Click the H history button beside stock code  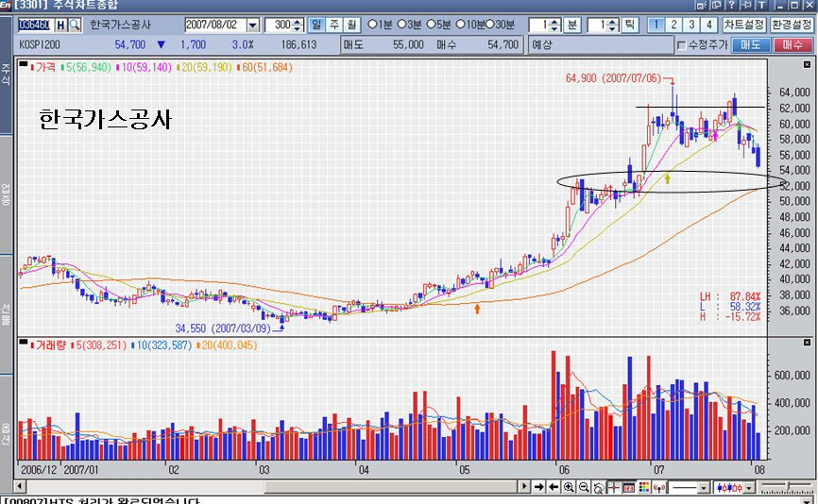click(61, 25)
